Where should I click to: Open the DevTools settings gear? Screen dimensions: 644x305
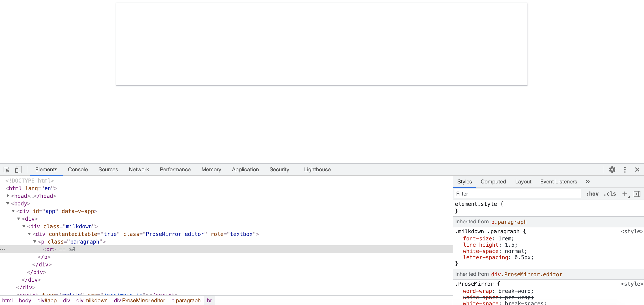[612, 169]
